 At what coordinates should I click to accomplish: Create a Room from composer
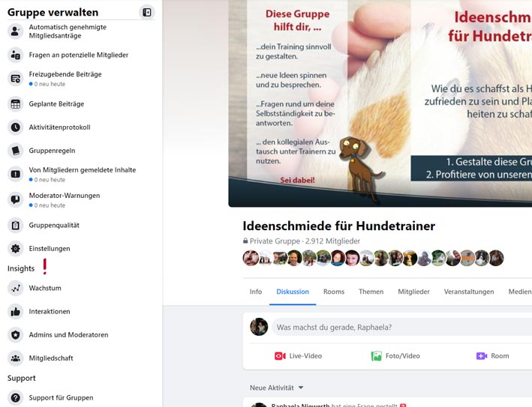492,356
